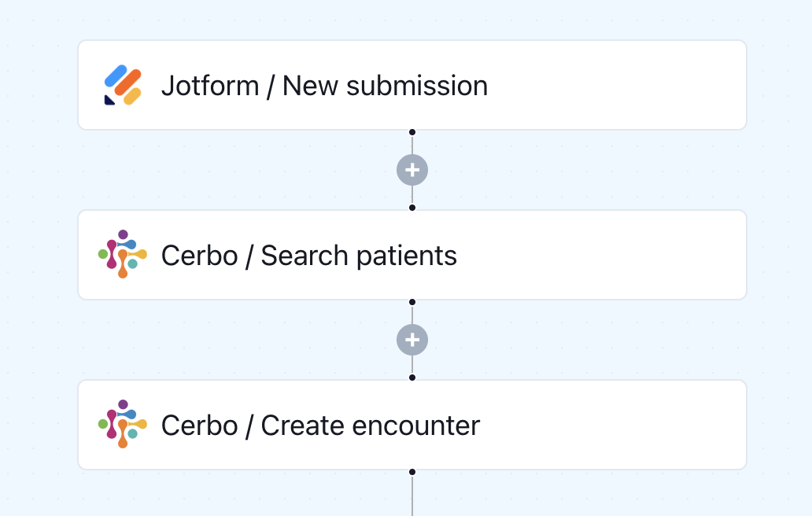Open the Cerbo / Create encounter step card
The width and height of the screenshot is (812, 516).
(412, 425)
